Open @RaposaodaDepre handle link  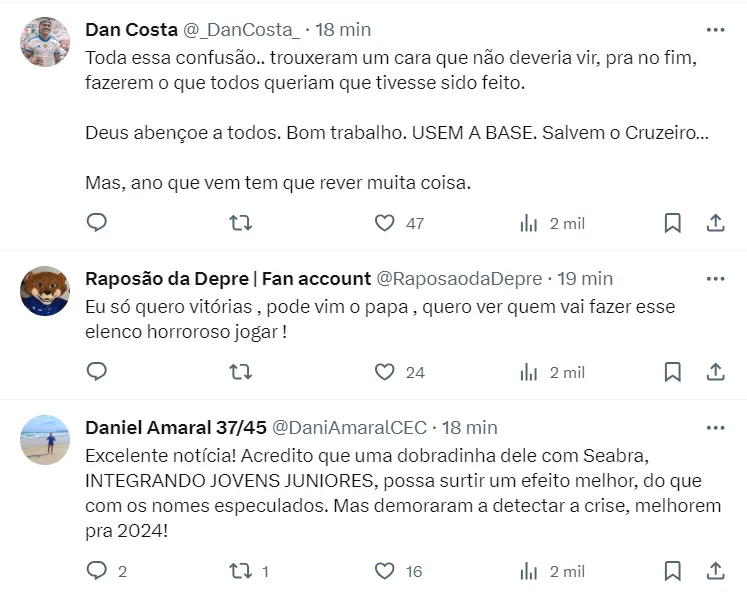(x=459, y=279)
